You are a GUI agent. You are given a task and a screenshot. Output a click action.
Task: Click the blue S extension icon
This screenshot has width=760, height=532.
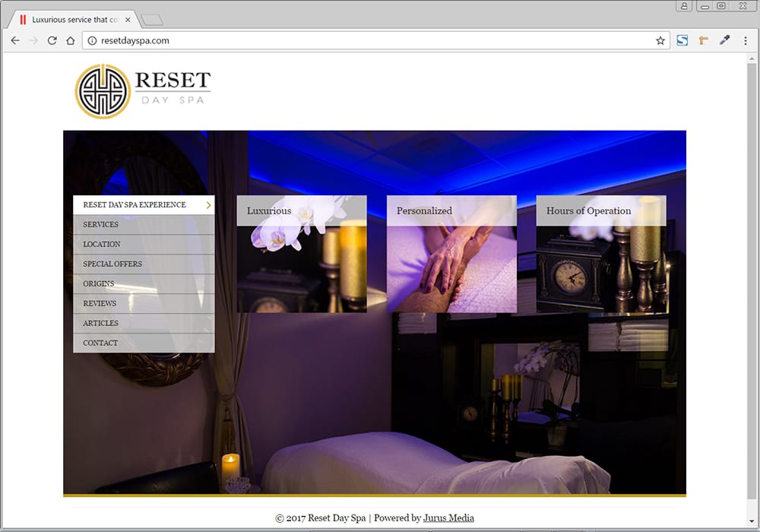[682, 40]
